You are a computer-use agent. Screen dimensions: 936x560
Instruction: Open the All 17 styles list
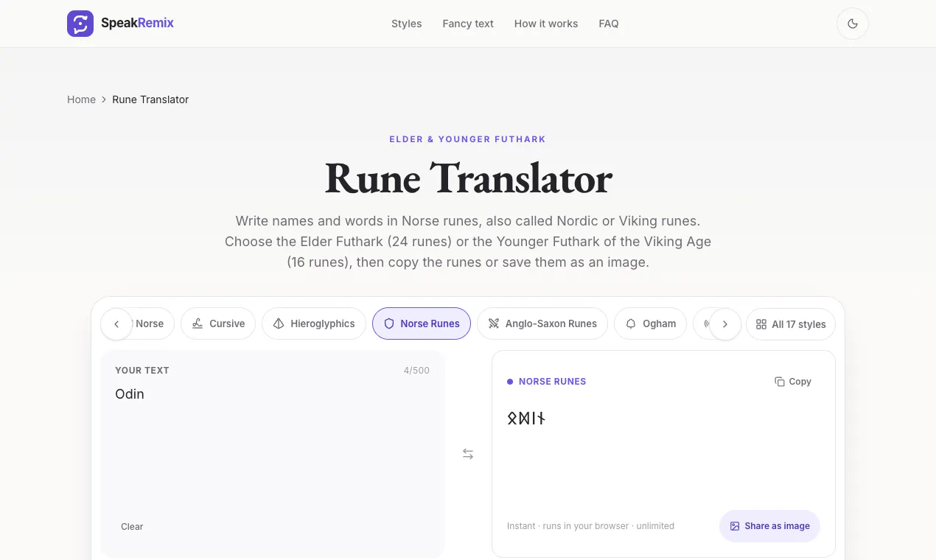pyautogui.click(x=791, y=324)
